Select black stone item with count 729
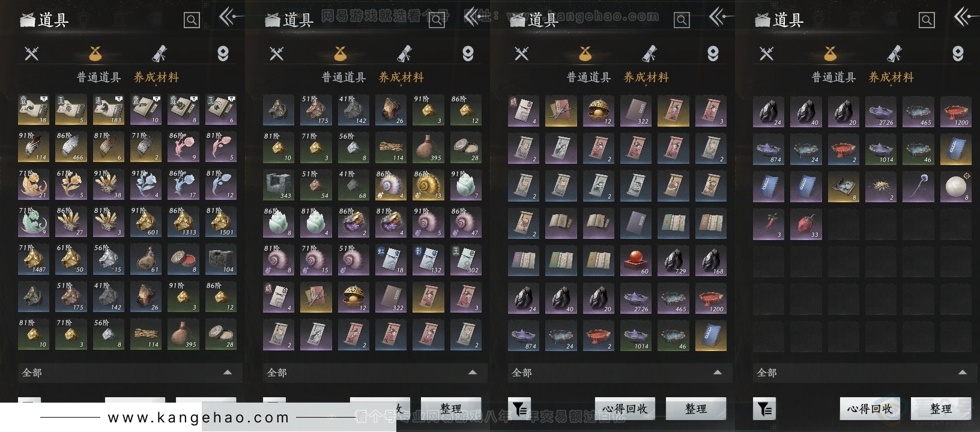Viewport: 980px width, 432px height. pyautogui.click(x=673, y=259)
